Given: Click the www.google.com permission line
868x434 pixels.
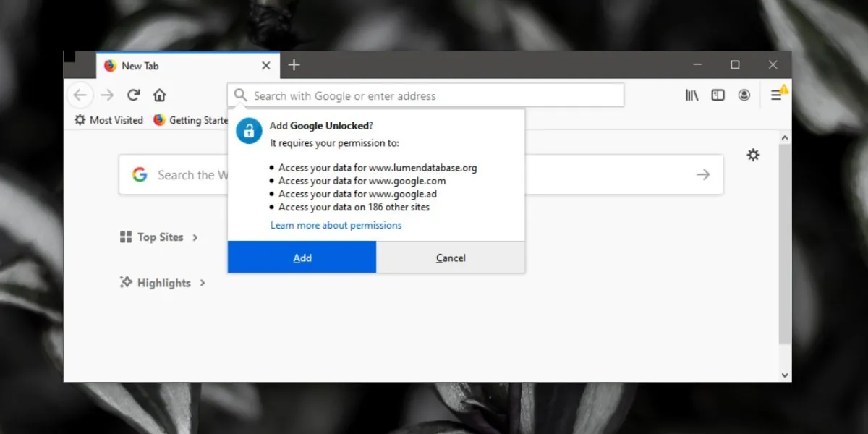Looking at the screenshot, I should coord(362,181).
